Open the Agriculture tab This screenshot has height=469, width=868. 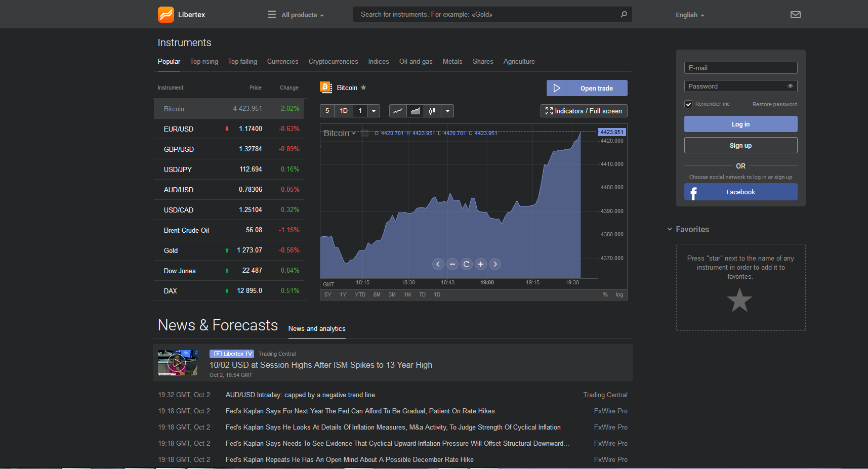point(519,61)
